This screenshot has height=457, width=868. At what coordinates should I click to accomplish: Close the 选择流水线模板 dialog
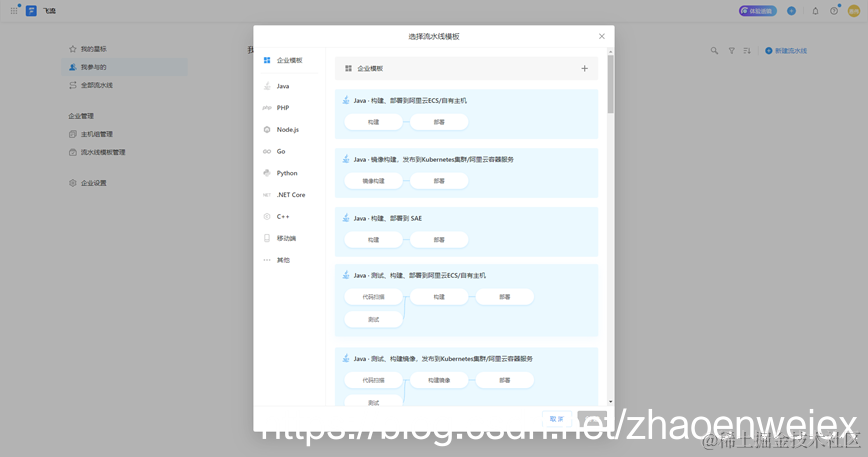click(602, 37)
